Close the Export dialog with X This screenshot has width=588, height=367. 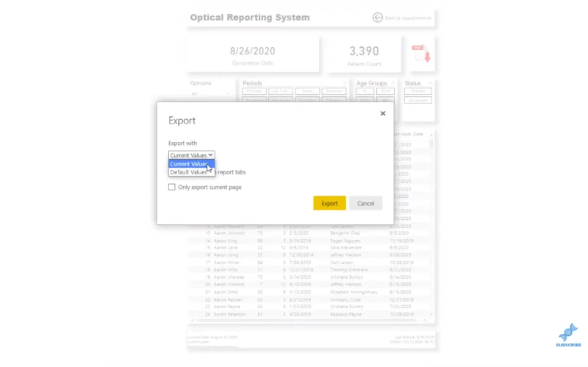click(x=382, y=113)
